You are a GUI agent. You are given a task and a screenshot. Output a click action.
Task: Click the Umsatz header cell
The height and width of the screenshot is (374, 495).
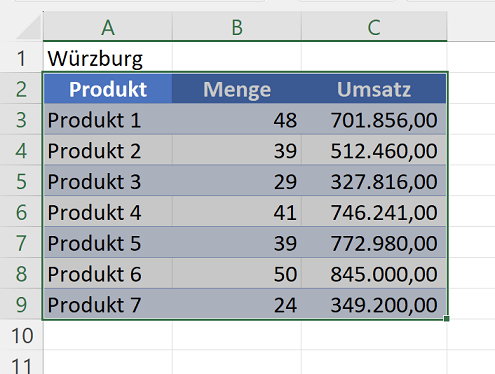click(x=374, y=89)
